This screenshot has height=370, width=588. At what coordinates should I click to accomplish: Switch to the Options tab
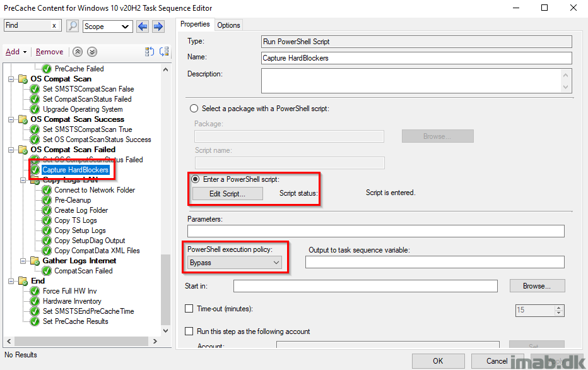click(x=228, y=25)
